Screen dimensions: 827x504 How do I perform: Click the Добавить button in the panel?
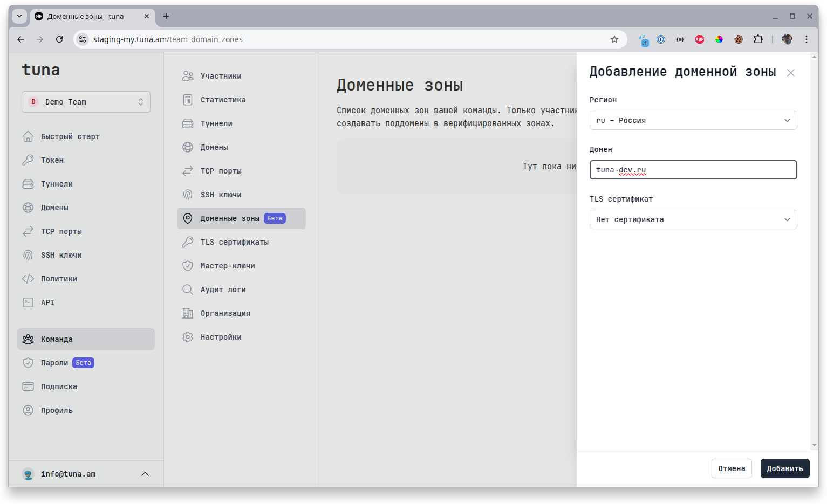pos(785,468)
